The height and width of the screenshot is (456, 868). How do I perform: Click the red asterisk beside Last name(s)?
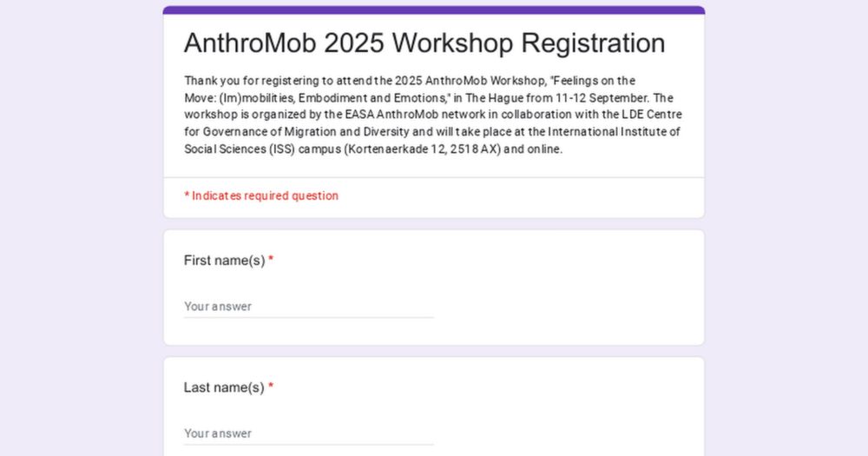(271, 387)
